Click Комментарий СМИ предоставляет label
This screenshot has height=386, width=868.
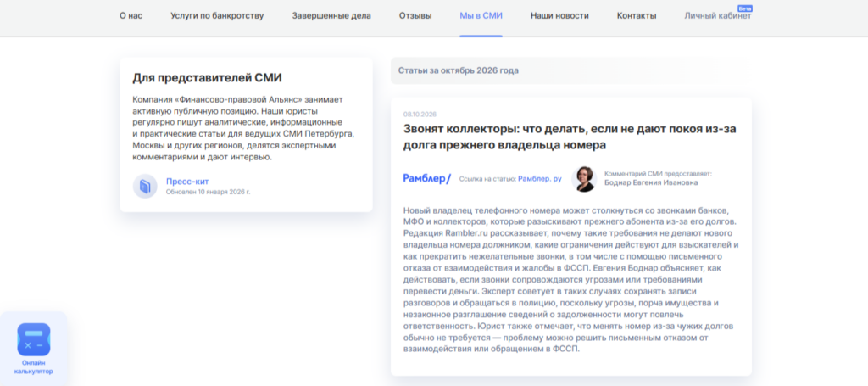658,173
